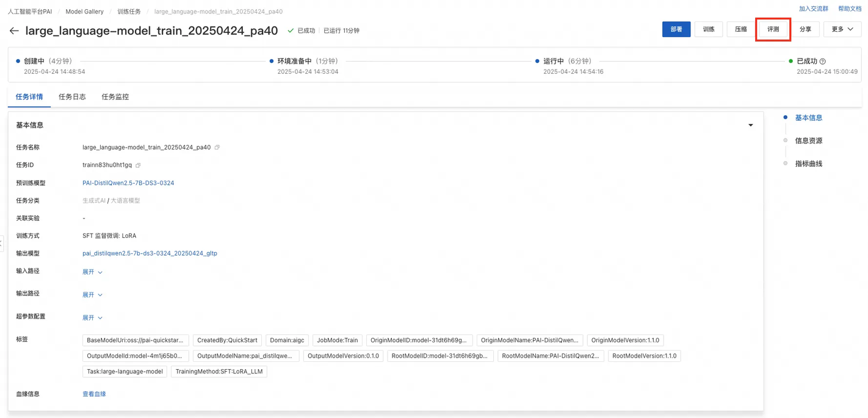Go to 人工智能平台PAI breadcrumb

coord(30,12)
